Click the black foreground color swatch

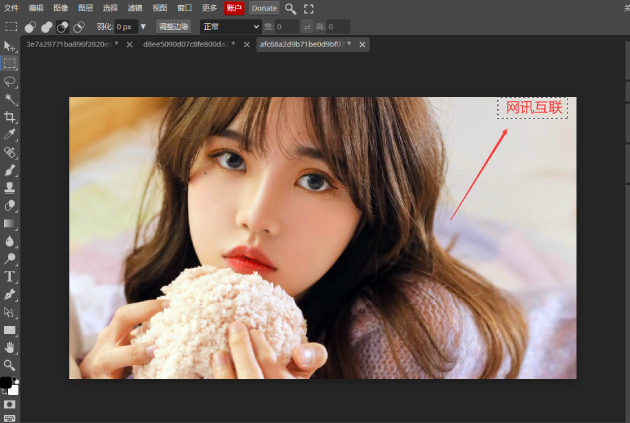click(6, 383)
